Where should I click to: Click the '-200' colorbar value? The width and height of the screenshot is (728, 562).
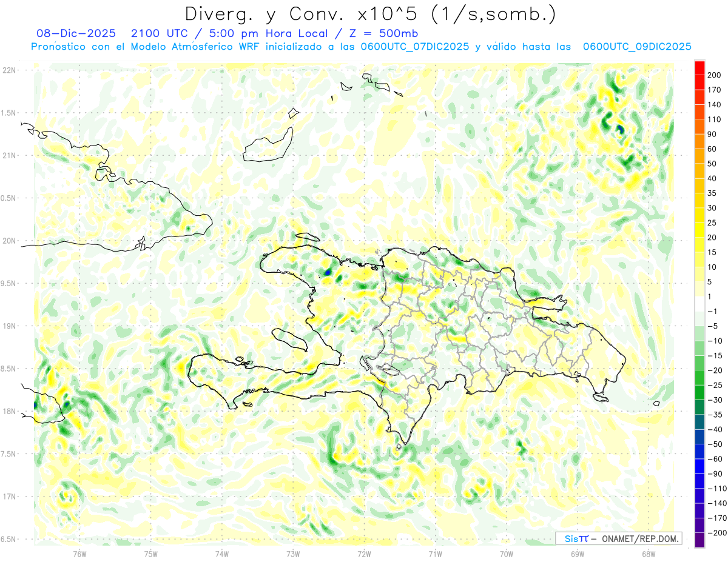click(x=716, y=534)
